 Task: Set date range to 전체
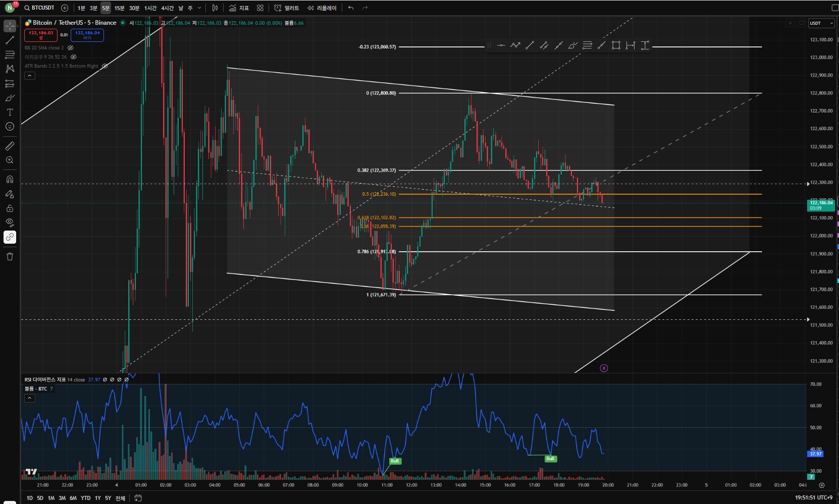[120, 498]
